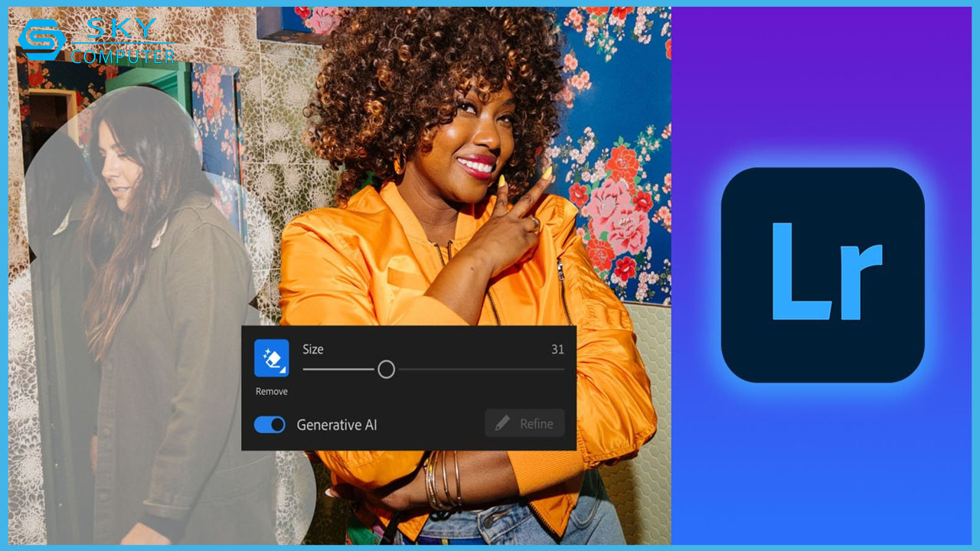
Task: Disable the Generative AI toggle
Action: point(269,425)
